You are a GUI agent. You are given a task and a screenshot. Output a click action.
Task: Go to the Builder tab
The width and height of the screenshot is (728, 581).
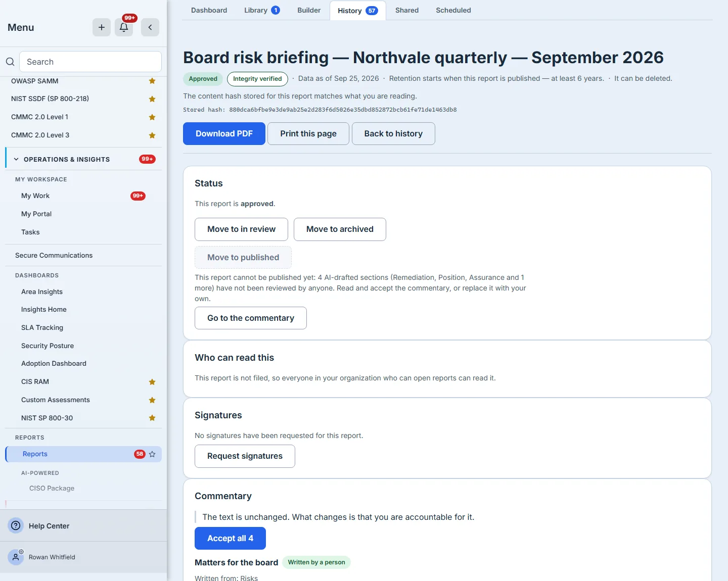(309, 10)
